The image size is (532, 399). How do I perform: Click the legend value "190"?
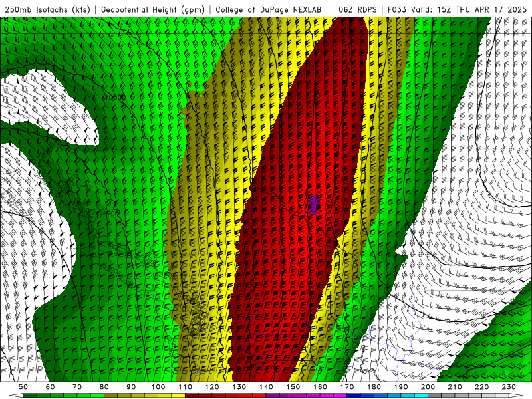tap(401, 387)
